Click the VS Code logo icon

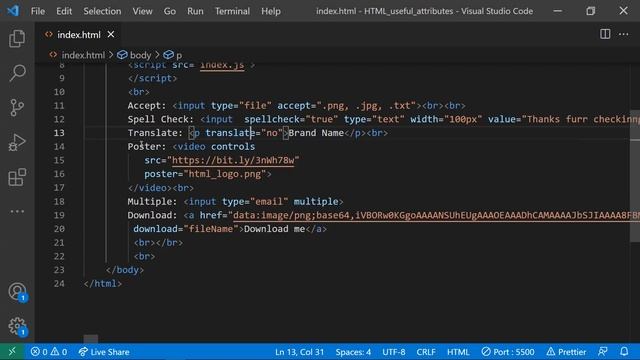pos(13,11)
